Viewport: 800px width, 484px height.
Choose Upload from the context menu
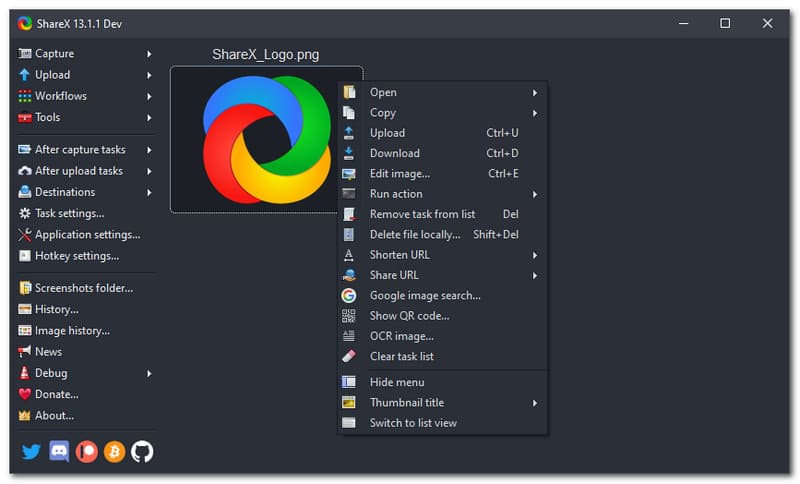pos(442,133)
